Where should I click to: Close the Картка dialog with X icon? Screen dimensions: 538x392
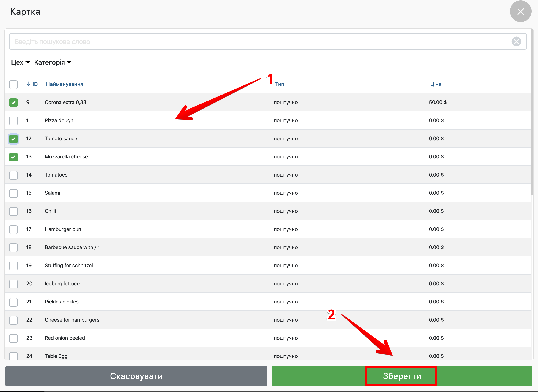pos(520,11)
